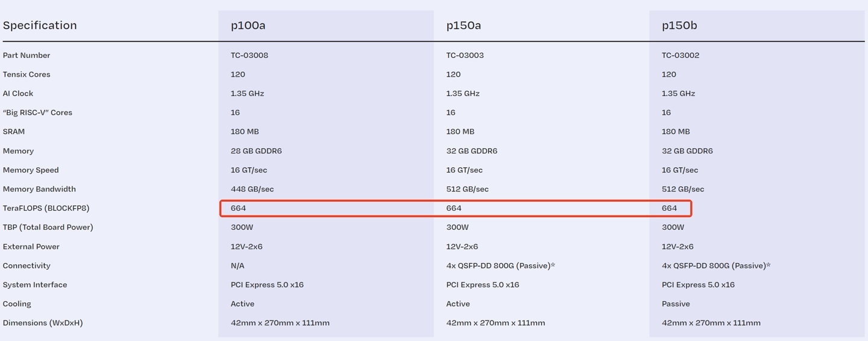The height and width of the screenshot is (341, 868).
Task: Click the N/A connectivity cell
Action: coord(237,266)
